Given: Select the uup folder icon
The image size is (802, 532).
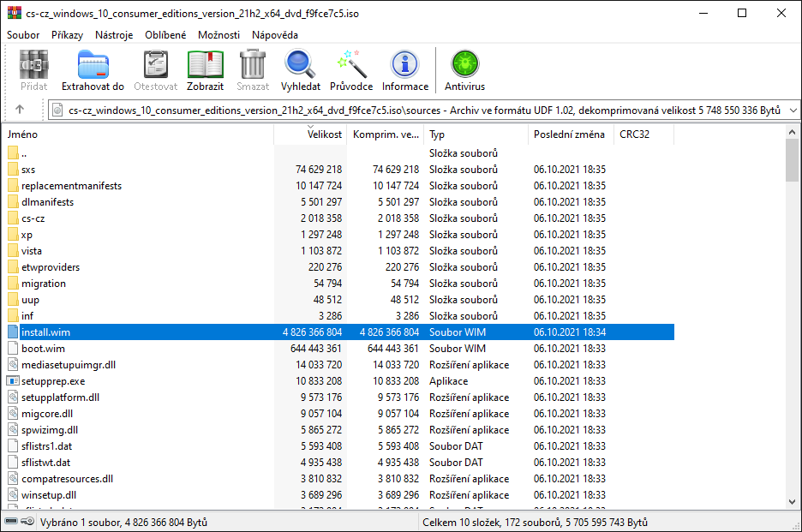Looking at the screenshot, I should pyautogui.click(x=14, y=300).
